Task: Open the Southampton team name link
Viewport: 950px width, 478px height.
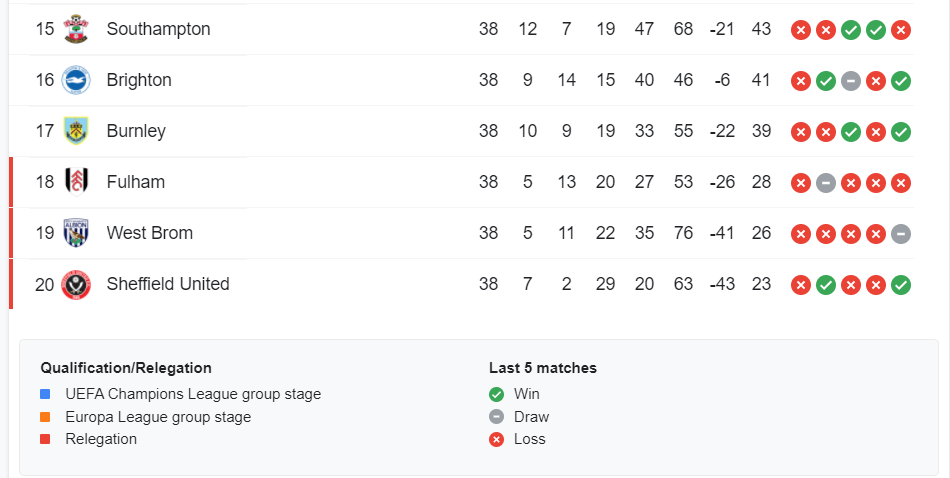Action: click(158, 29)
